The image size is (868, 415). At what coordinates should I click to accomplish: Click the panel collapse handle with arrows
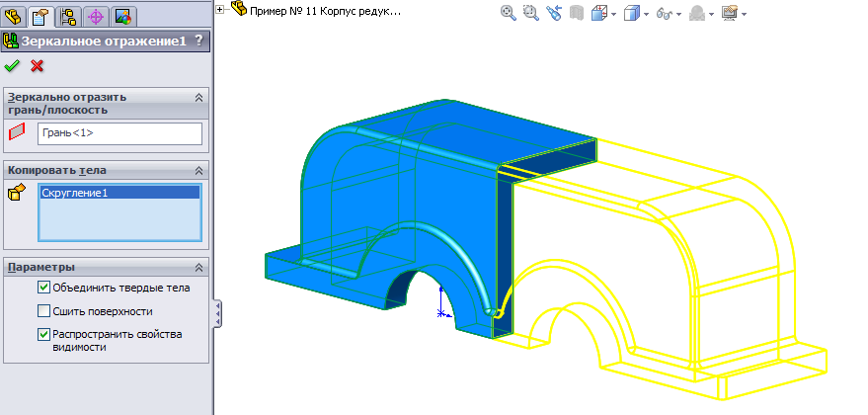(217, 315)
